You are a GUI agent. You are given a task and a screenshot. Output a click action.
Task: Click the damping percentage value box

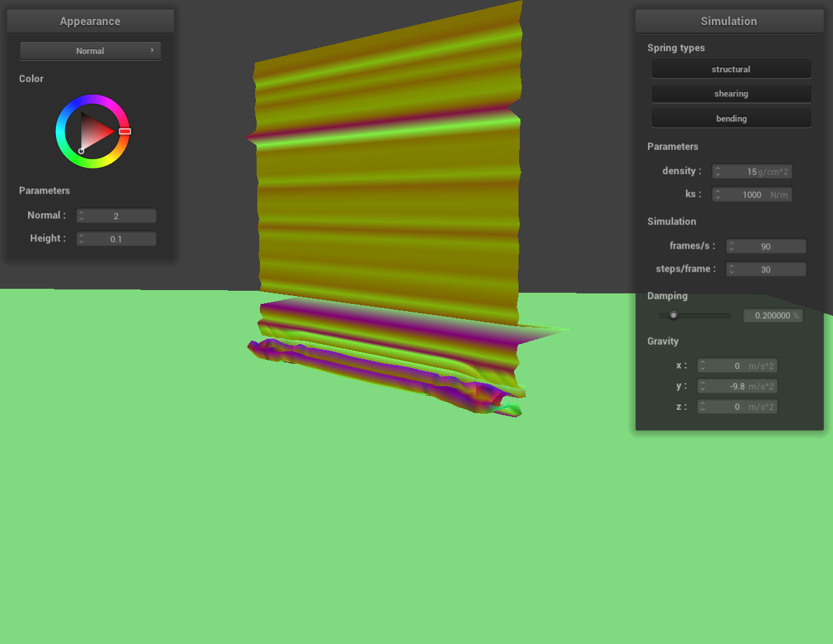[773, 316]
